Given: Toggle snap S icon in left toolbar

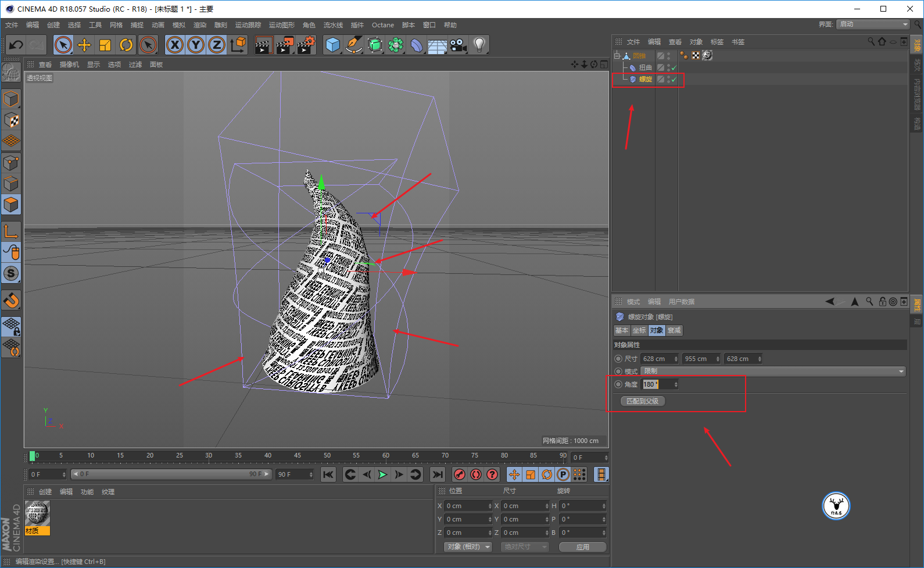Looking at the screenshot, I should point(11,273).
